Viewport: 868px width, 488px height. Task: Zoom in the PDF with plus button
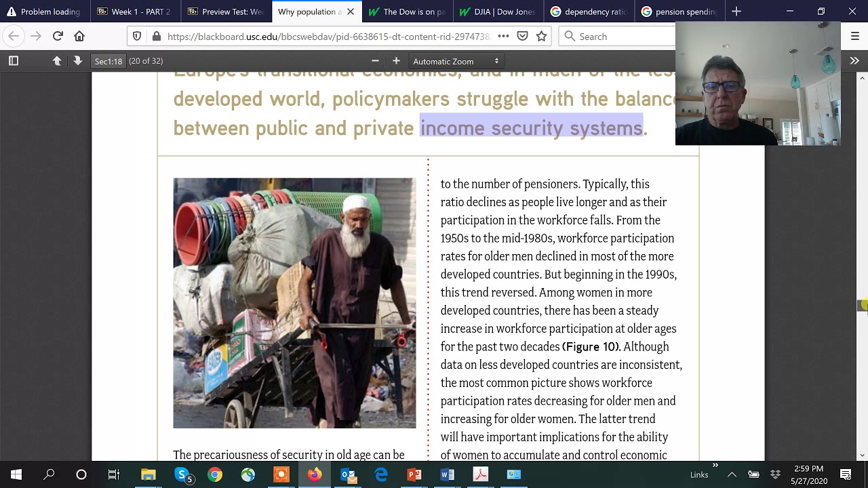(396, 60)
